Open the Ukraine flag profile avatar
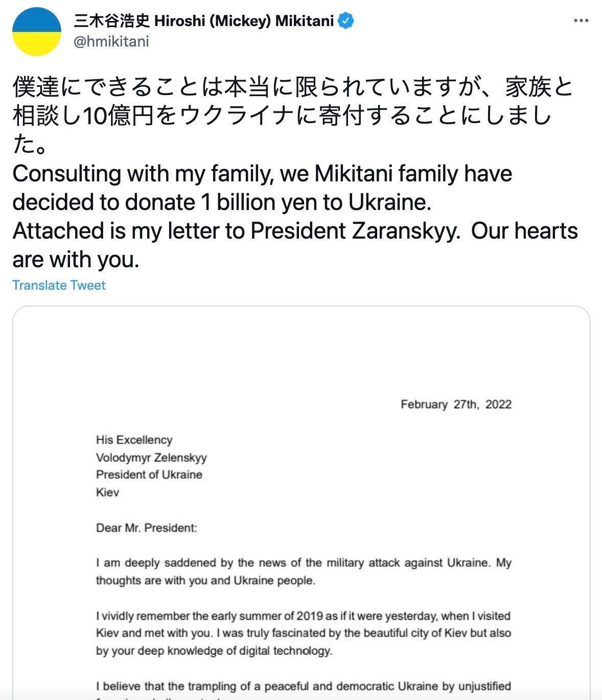602x700 pixels. coord(37,32)
